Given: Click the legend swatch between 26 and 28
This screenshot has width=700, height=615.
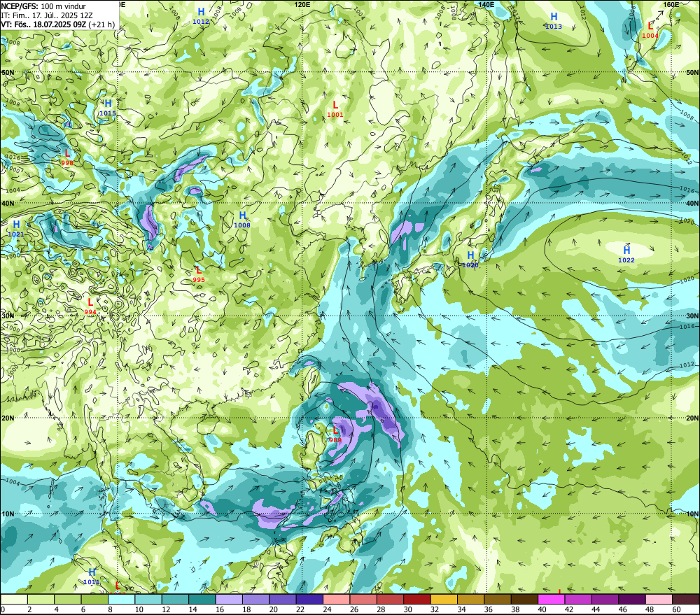Looking at the screenshot, I should pos(363,599).
